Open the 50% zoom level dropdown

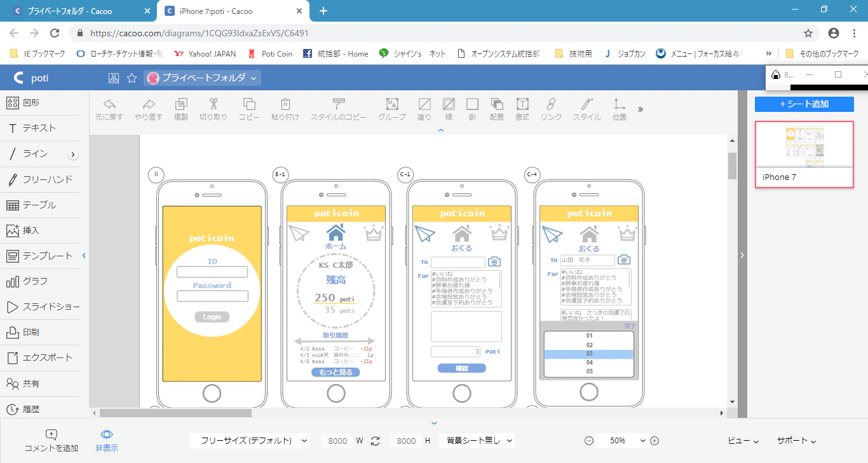(x=621, y=441)
